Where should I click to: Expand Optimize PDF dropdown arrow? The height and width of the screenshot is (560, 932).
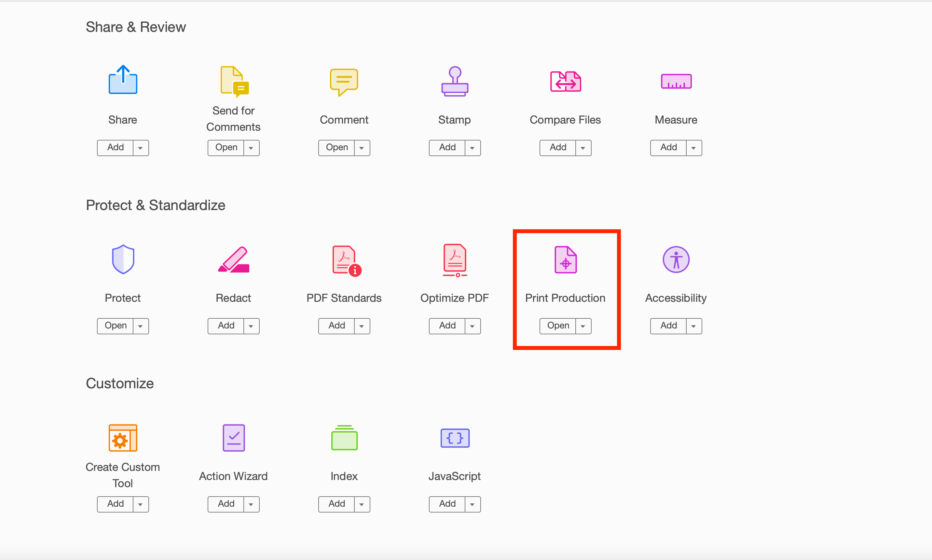pos(473,326)
